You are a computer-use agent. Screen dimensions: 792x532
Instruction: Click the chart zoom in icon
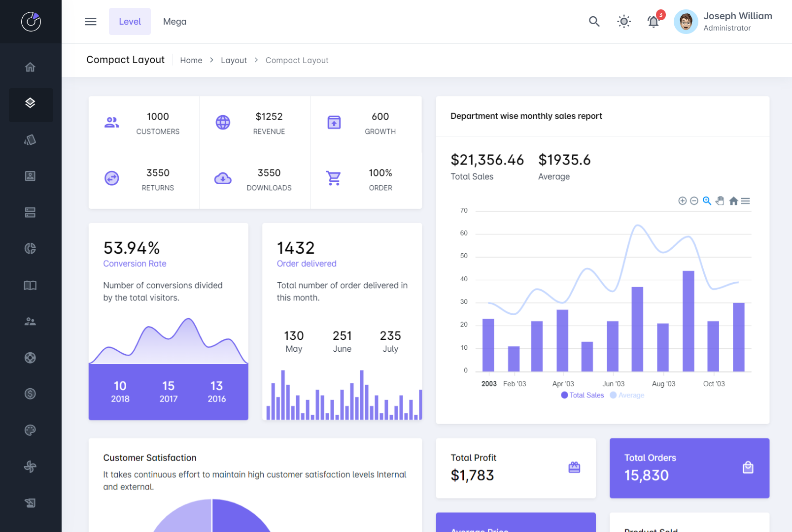pos(682,201)
